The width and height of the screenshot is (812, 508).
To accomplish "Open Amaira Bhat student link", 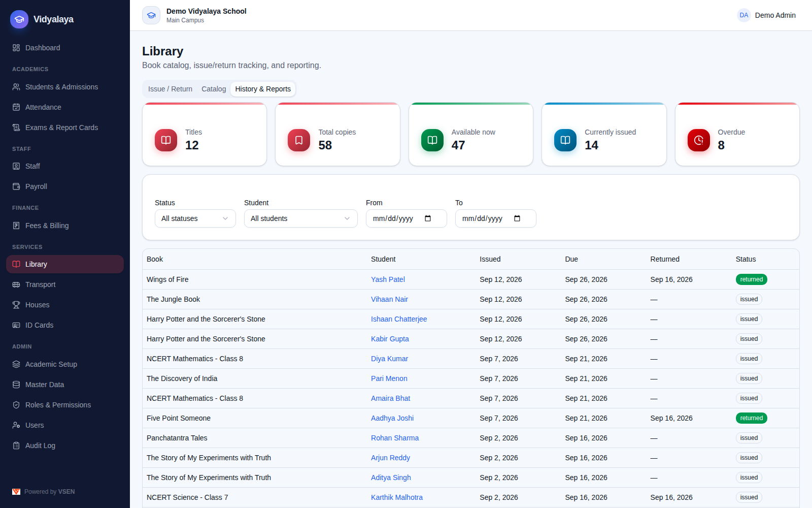I will 390,398.
